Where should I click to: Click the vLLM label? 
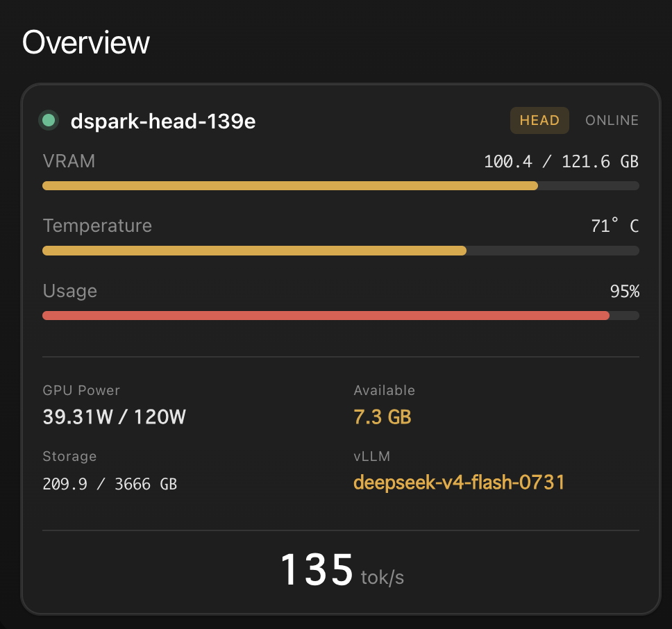pyautogui.click(x=371, y=456)
